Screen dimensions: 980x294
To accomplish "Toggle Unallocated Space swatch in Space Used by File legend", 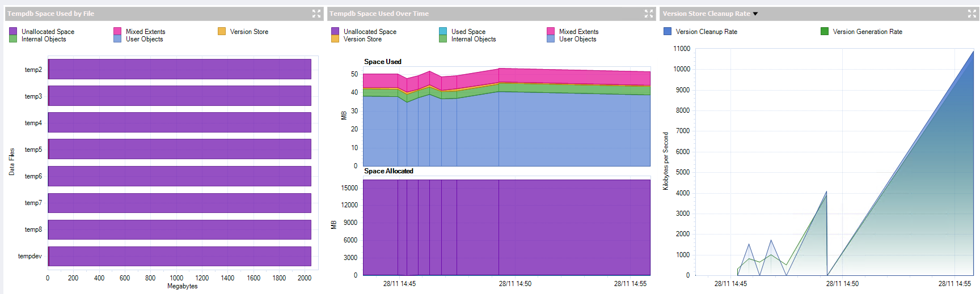I will 13,32.
